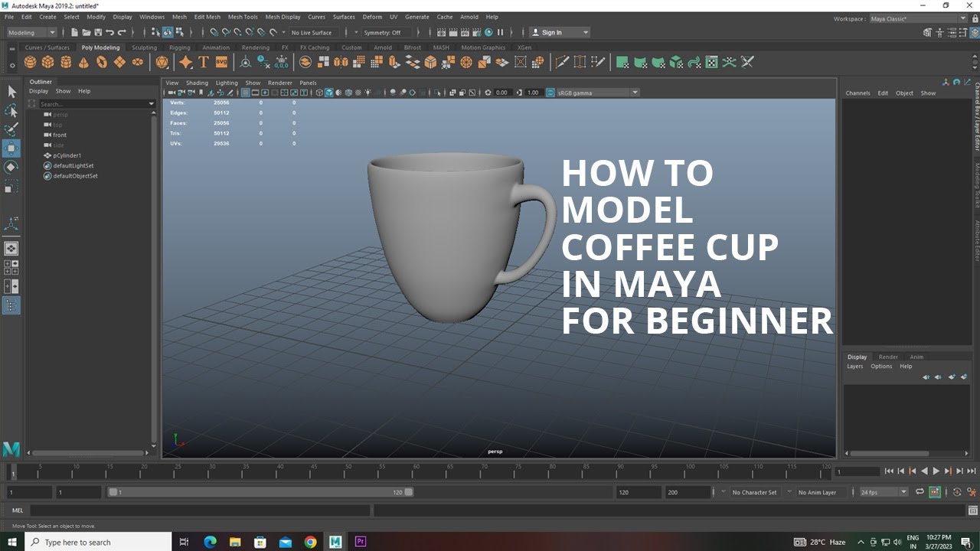Screen dimensions: 980x551
Task: Open the viewport Shading menu
Action: [197, 83]
